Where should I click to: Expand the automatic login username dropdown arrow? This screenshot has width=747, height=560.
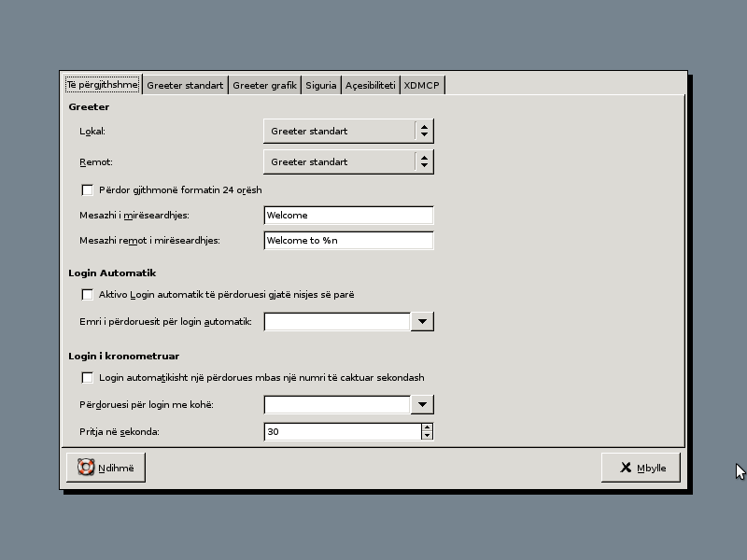[422, 321]
